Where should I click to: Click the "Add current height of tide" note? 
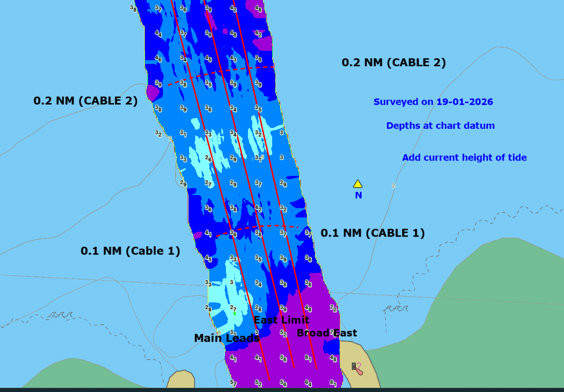[x=464, y=158]
